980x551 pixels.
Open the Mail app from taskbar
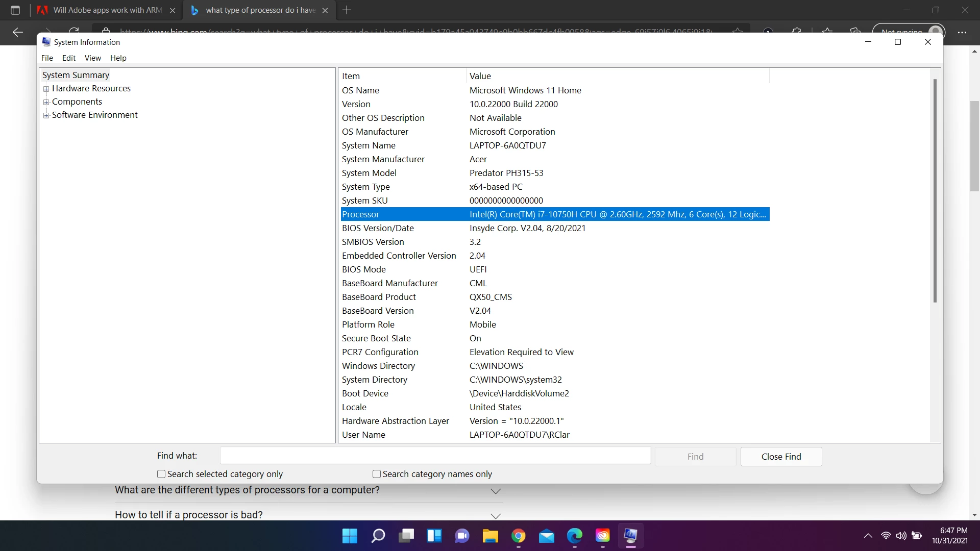[547, 536]
